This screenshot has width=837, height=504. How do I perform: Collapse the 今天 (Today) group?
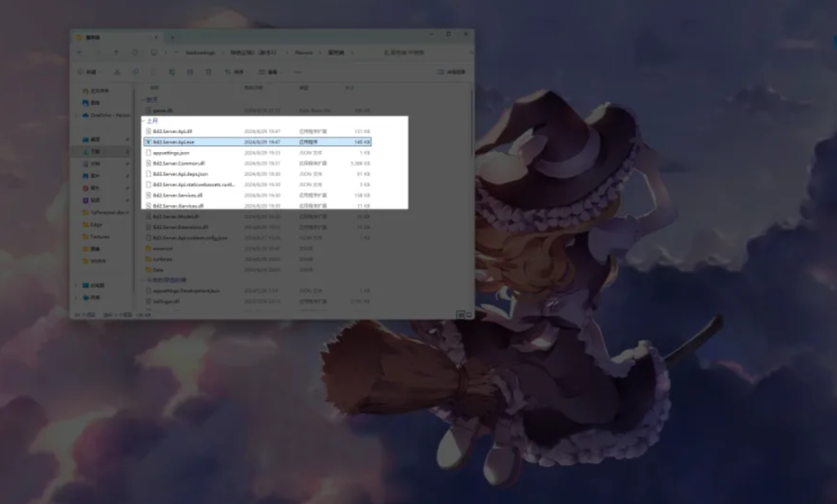point(144,100)
